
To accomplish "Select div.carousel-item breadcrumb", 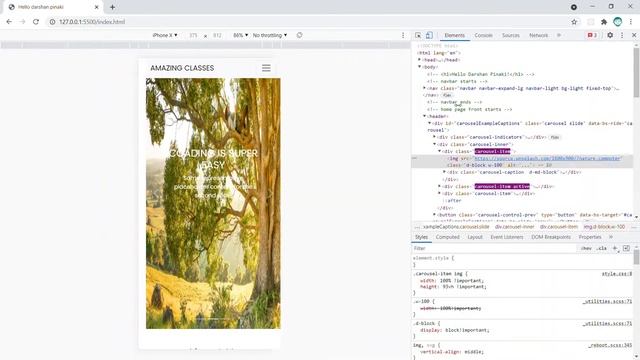I will [x=558, y=227].
